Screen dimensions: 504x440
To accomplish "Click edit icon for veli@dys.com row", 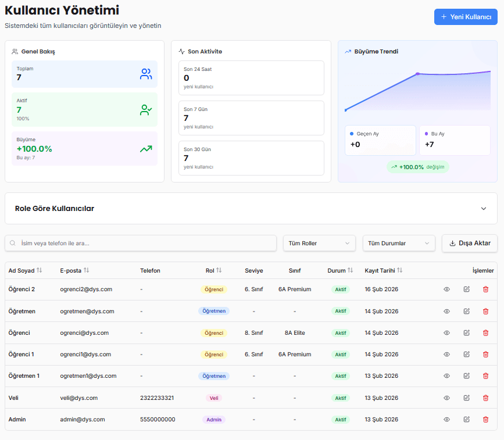I will [466, 398].
